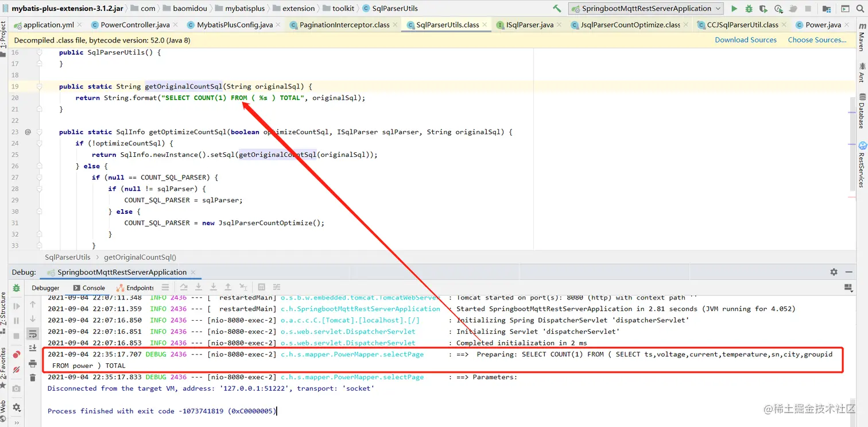The width and height of the screenshot is (868, 427).
Task: Open the SpringbootMqttRestServerApplication run configuration dropdown
Action: coord(646,8)
